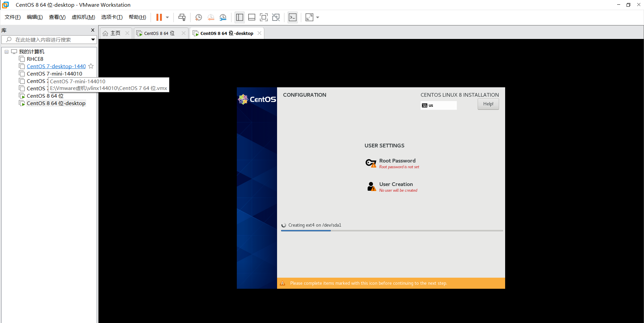Viewport: 644px width, 323px height.
Task: Open the console view icon
Action: (292, 17)
